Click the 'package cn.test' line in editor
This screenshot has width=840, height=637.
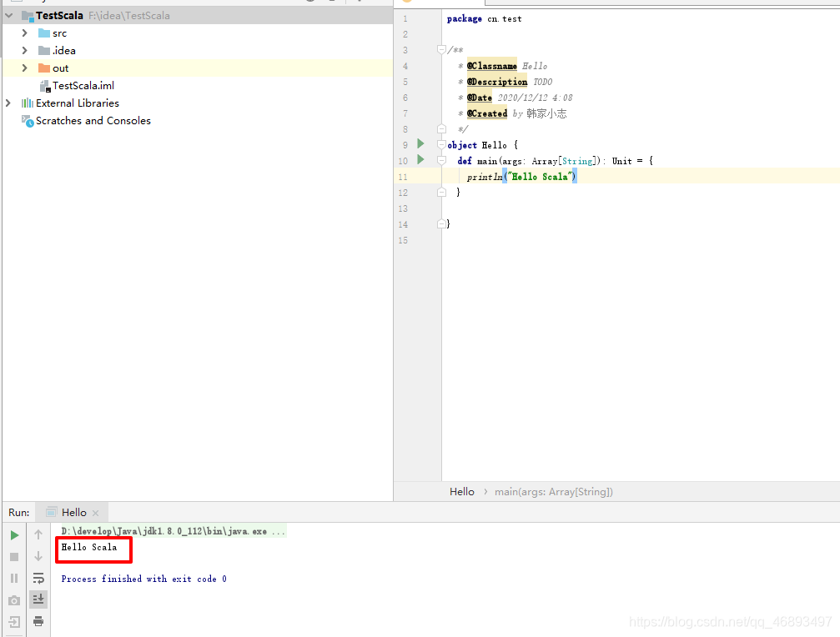[485, 18]
